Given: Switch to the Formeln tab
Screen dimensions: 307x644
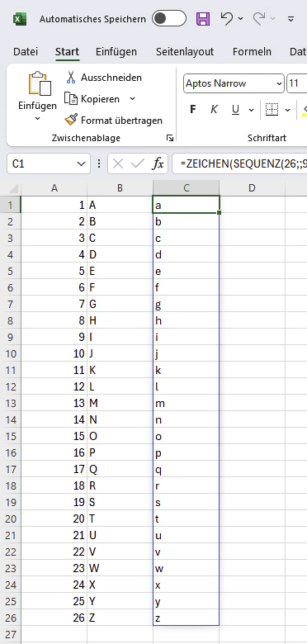Looking at the screenshot, I should [x=252, y=52].
